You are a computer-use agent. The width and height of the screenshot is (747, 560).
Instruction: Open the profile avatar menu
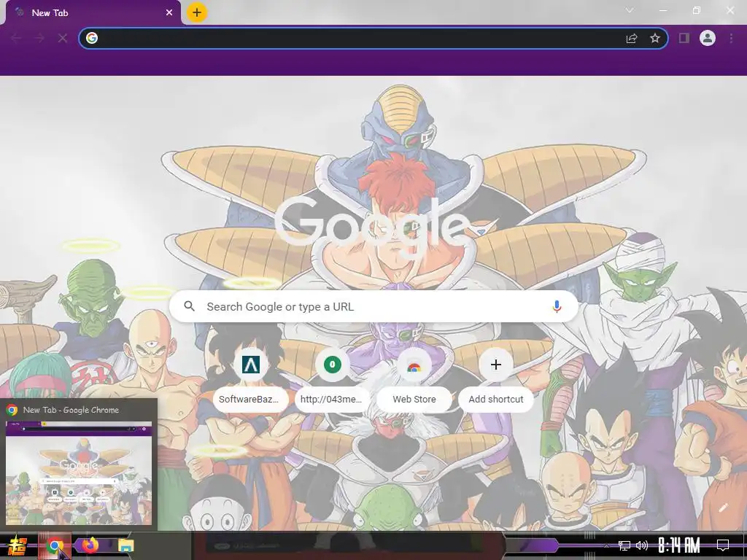tap(708, 38)
